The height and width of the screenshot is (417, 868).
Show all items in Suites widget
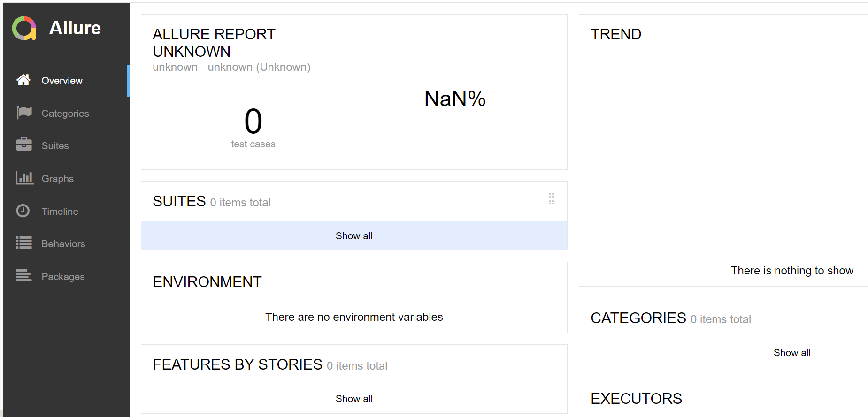pos(354,236)
